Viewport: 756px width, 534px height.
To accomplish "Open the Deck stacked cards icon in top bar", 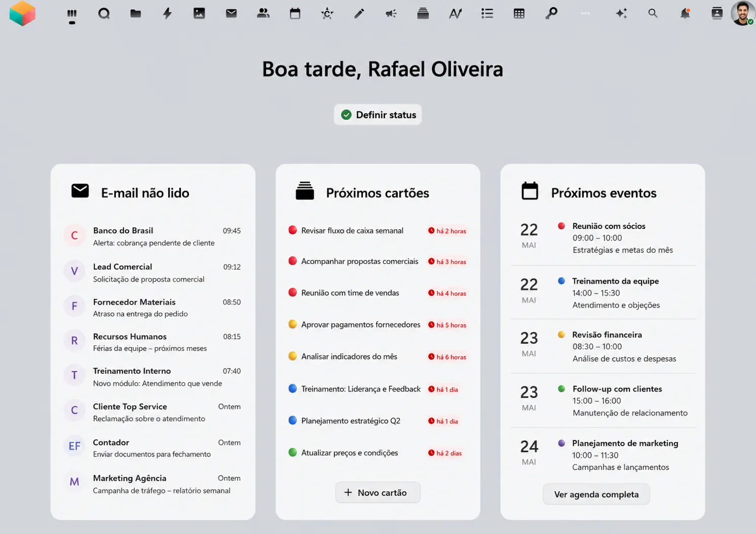I will [x=423, y=14].
